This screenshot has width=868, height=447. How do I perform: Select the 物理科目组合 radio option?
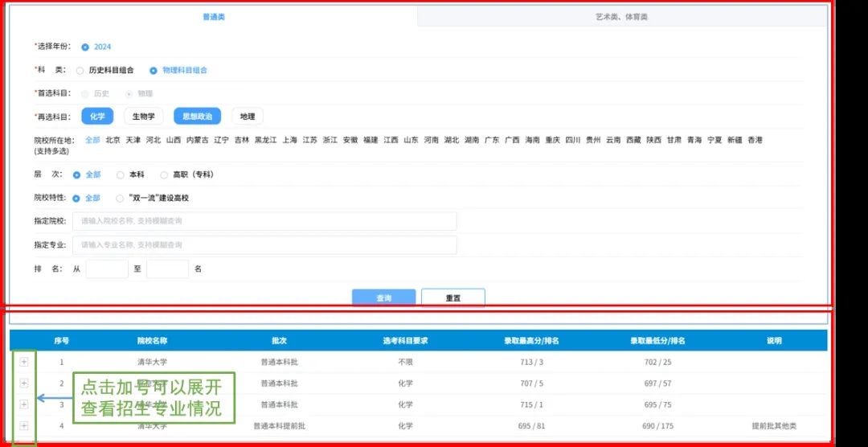[x=154, y=70]
